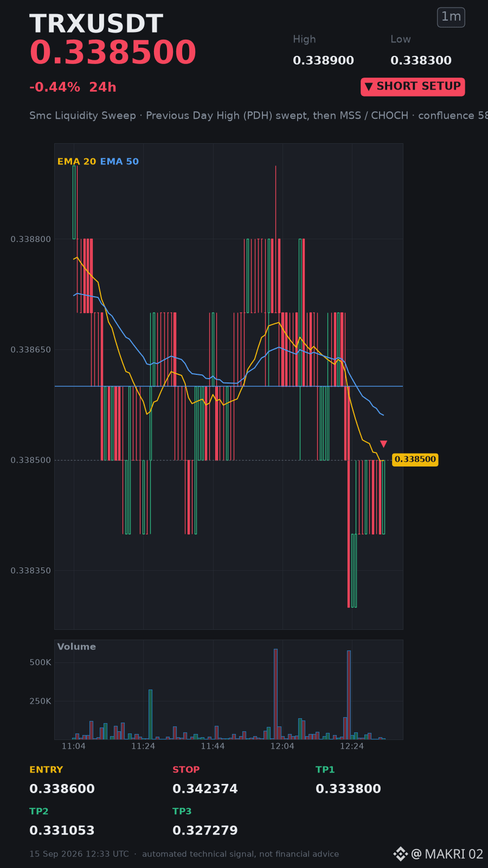This screenshot has height=868, width=488.
Task: Select the EMA 50 legend label
Action: (119, 162)
